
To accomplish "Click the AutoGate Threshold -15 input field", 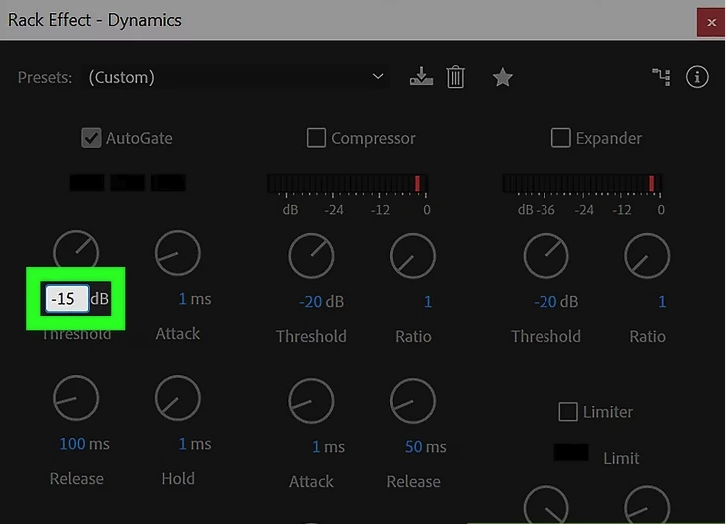I will pos(65,298).
